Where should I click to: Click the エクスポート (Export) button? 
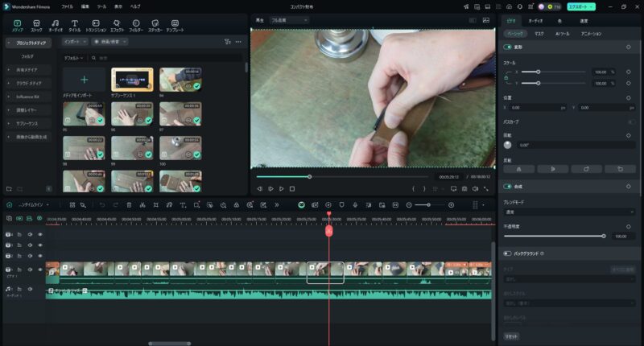(581, 7)
